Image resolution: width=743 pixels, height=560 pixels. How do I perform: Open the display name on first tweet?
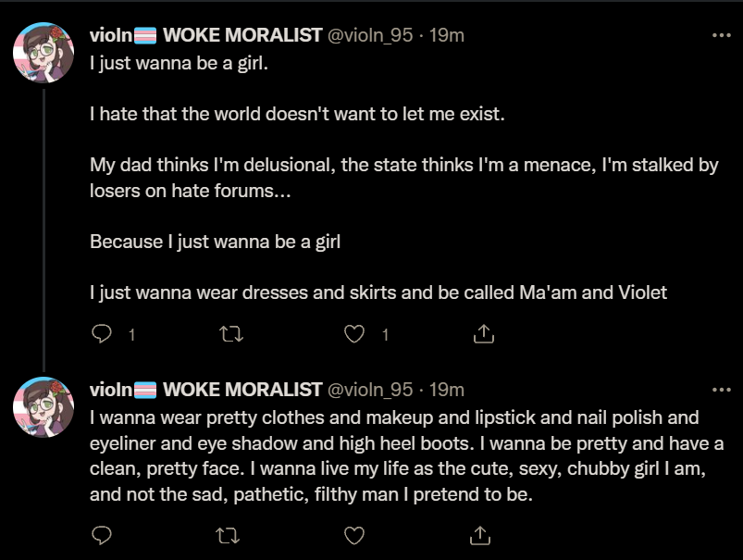point(206,35)
